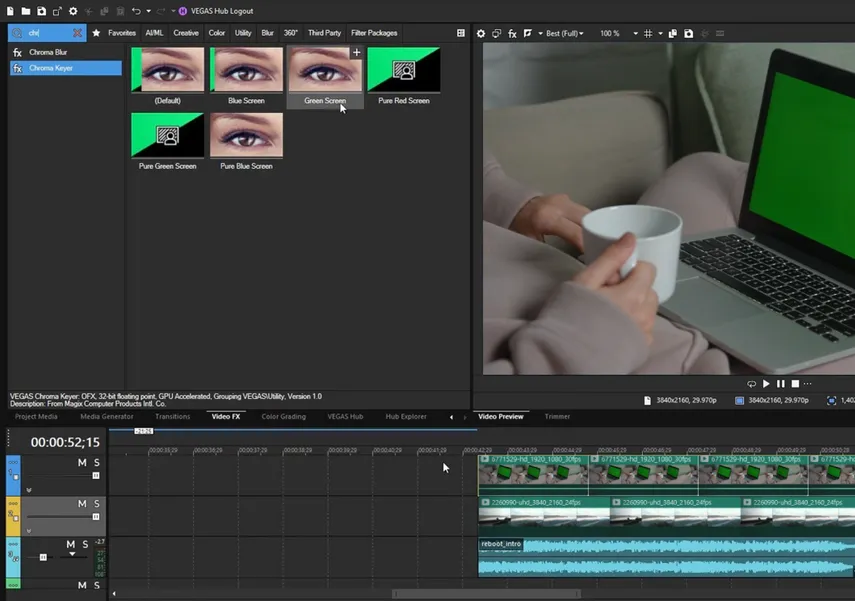855x601 pixels.
Task: Solo video track 2
Action: tap(97, 503)
